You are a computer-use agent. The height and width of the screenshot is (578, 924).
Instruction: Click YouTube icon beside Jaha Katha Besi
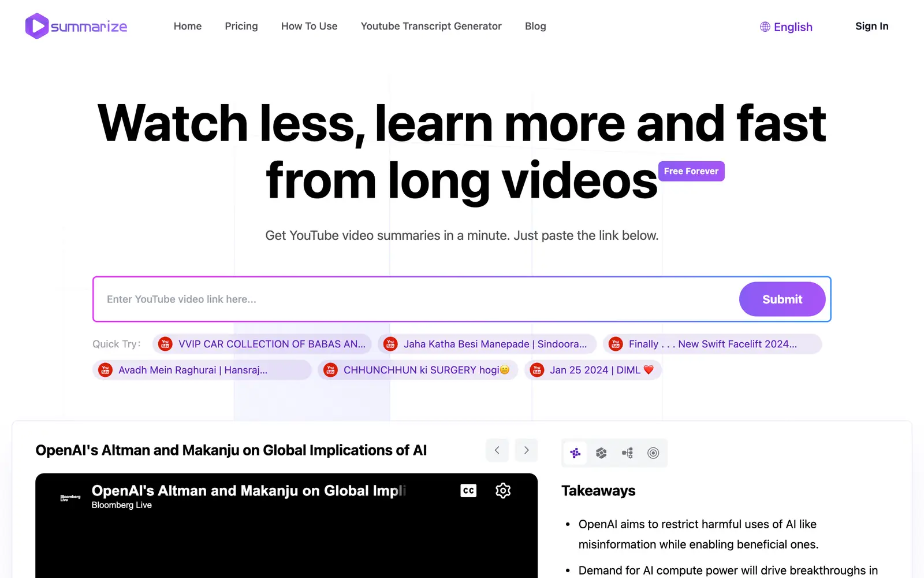[390, 344]
